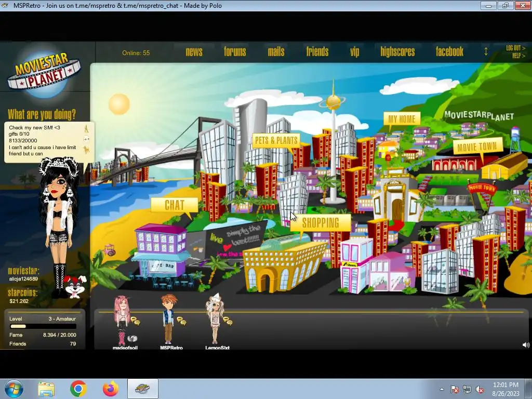
Task: Click the fame progress bar
Action: pyautogui.click(x=43, y=326)
